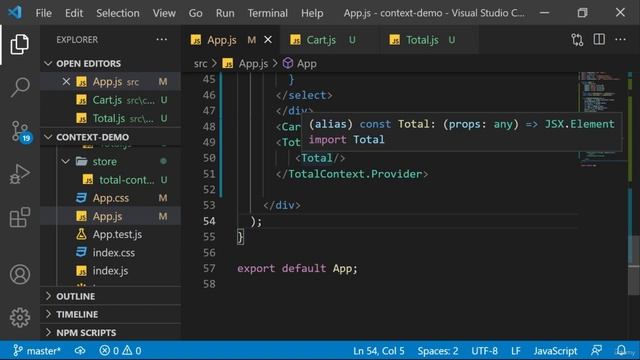The height and width of the screenshot is (360, 640).
Task: Open the View menu
Action: pos(164,13)
